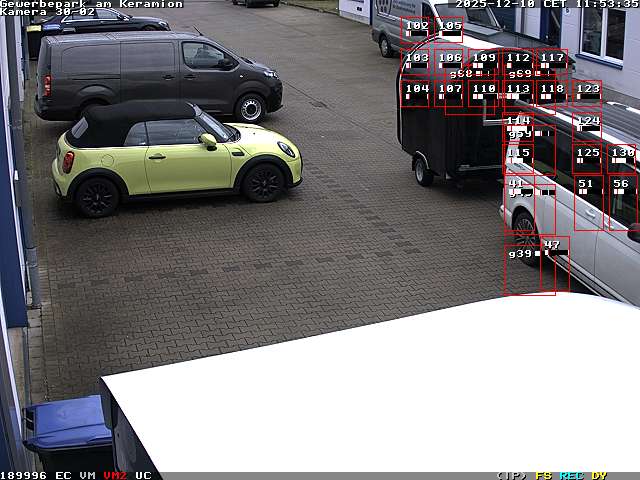The image size is (640, 480).
Task: Click the yellow DY status indicator
Action: (599, 475)
